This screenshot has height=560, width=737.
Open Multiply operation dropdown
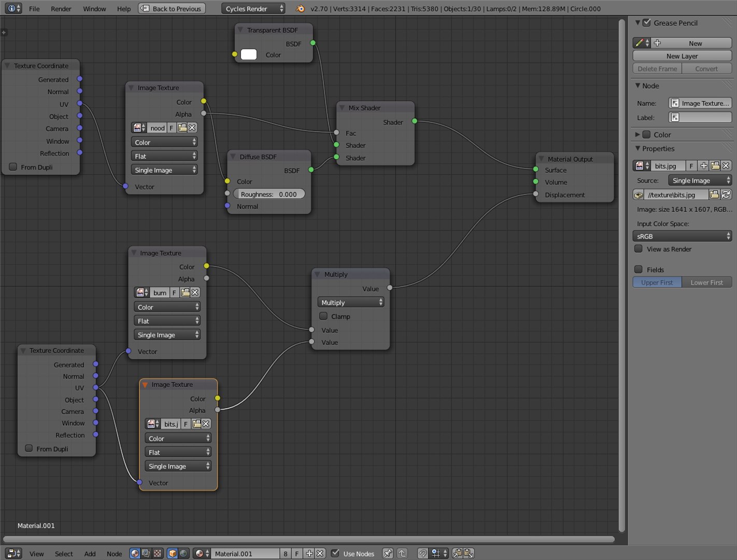tap(351, 302)
